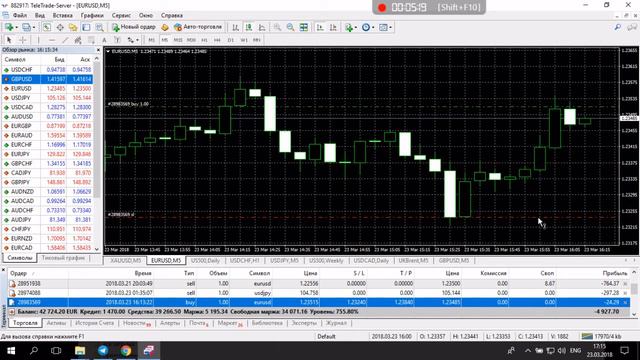The image size is (640, 360).
Task: Expand the New Chart dropdown arrow
Action: click(x=16, y=27)
